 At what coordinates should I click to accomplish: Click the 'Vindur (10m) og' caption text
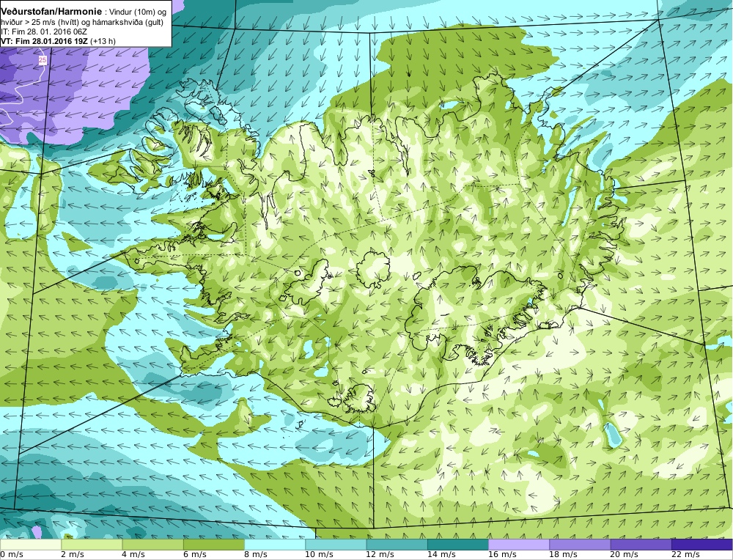(x=138, y=12)
